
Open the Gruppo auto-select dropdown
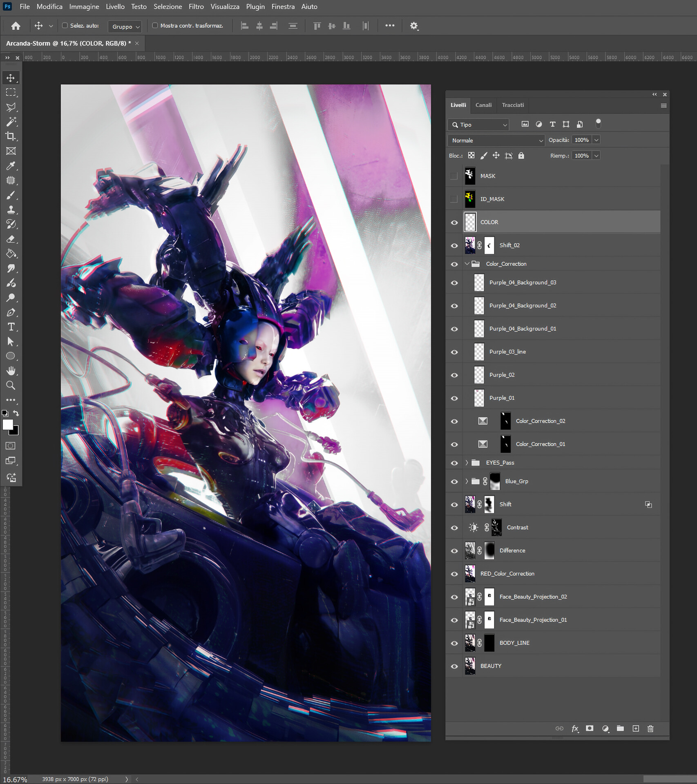125,27
